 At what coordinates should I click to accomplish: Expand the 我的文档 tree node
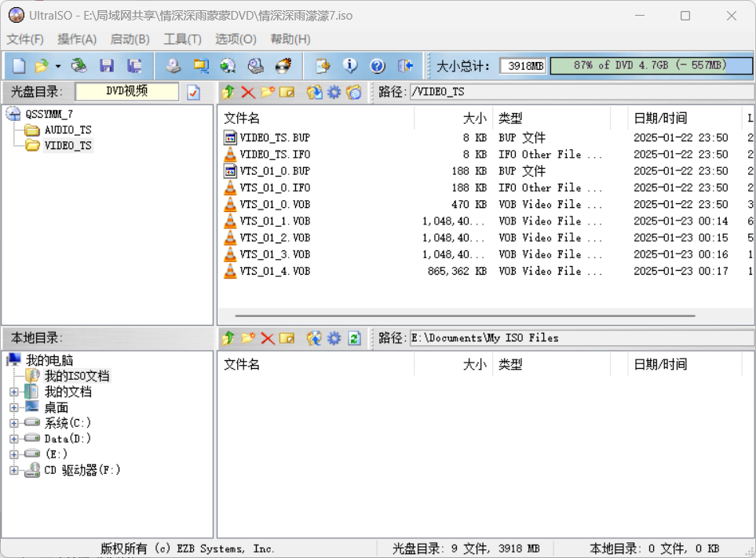pyautogui.click(x=14, y=392)
